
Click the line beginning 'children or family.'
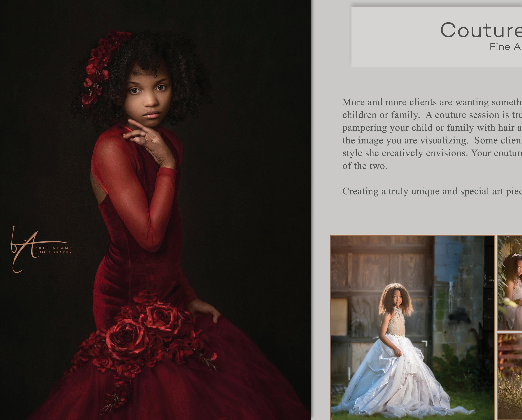[x=432, y=115]
